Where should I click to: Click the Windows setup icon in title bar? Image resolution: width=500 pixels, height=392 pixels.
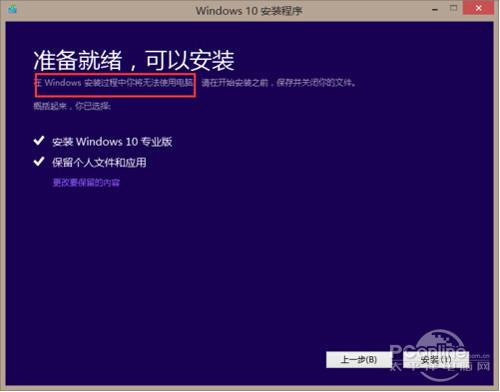[x=13, y=10]
